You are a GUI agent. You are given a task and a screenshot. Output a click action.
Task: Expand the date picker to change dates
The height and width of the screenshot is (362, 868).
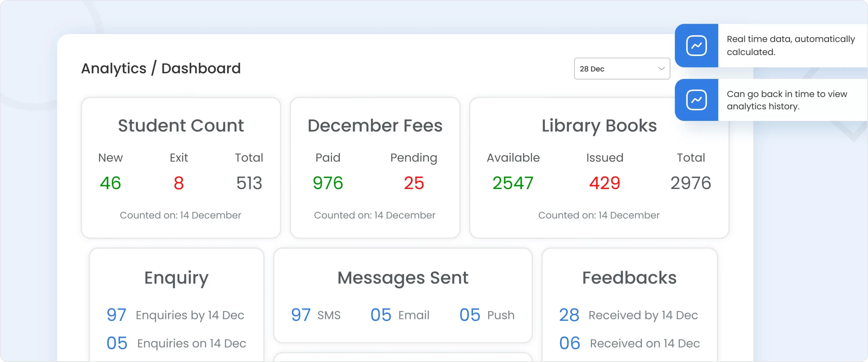click(622, 69)
